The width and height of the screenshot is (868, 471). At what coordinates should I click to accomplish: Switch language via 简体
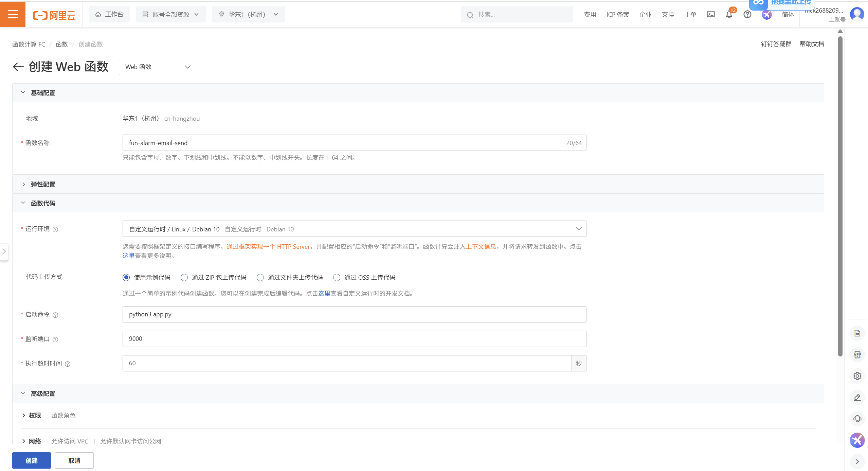tap(788, 15)
